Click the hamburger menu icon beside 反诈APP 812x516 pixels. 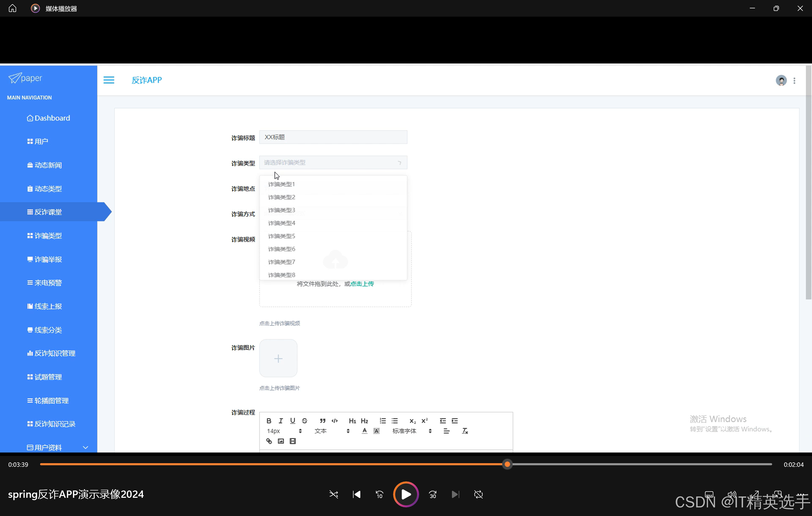[109, 80]
